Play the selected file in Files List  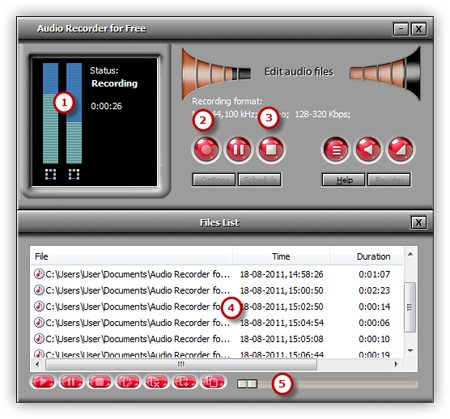click(x=42, y=382)
